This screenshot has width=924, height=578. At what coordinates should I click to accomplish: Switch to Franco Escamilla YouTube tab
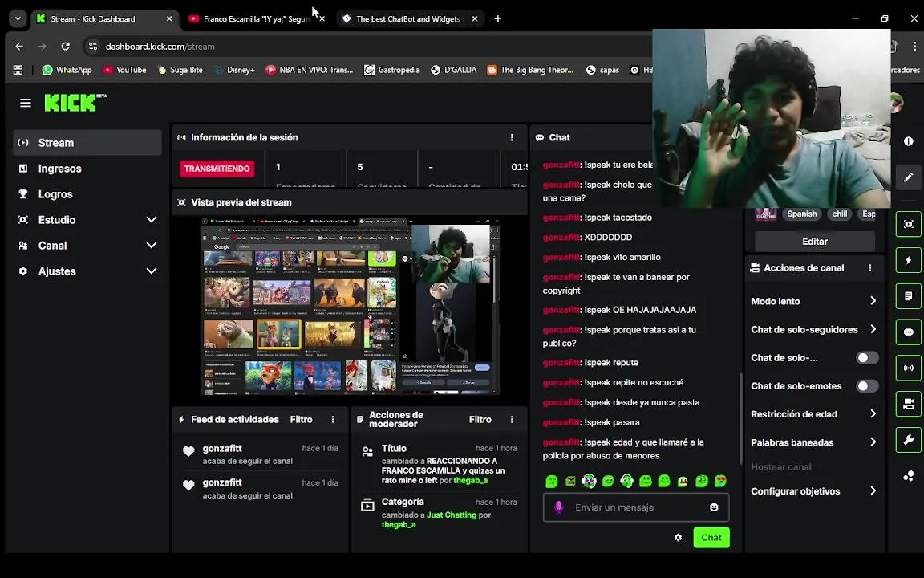pos(256,19)
